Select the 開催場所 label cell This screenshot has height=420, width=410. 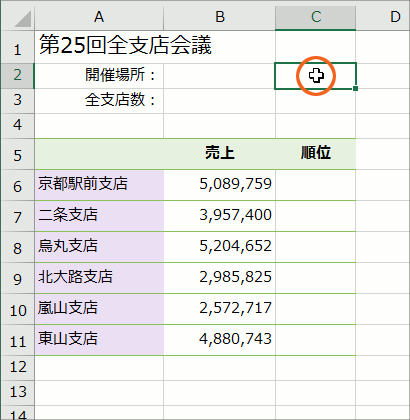pyautogui.click(x=99, y=76)
